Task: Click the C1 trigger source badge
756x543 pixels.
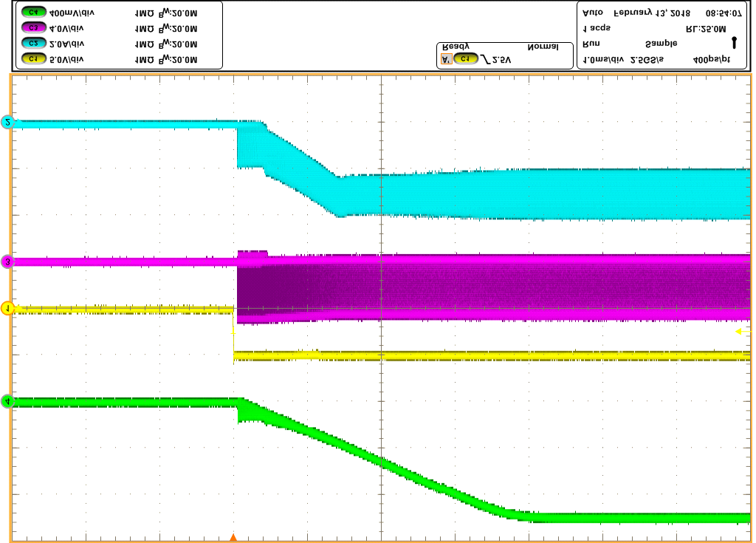Action: coord(464,59)
